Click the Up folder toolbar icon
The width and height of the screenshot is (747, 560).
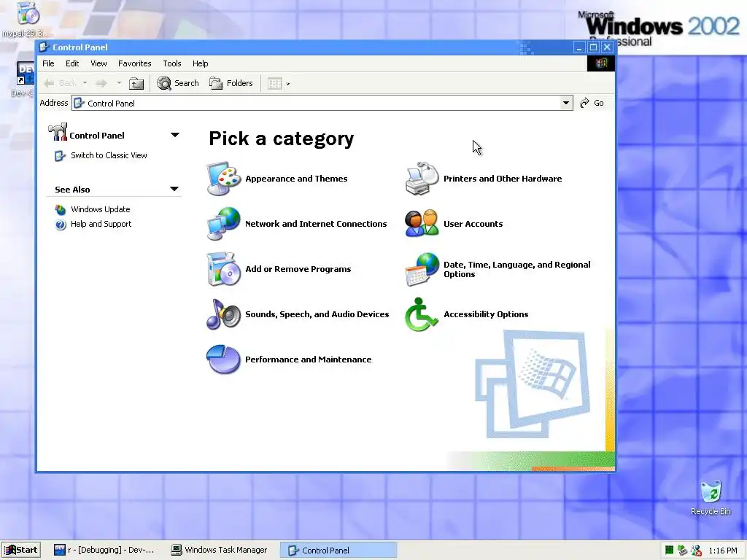pos(136,83)
